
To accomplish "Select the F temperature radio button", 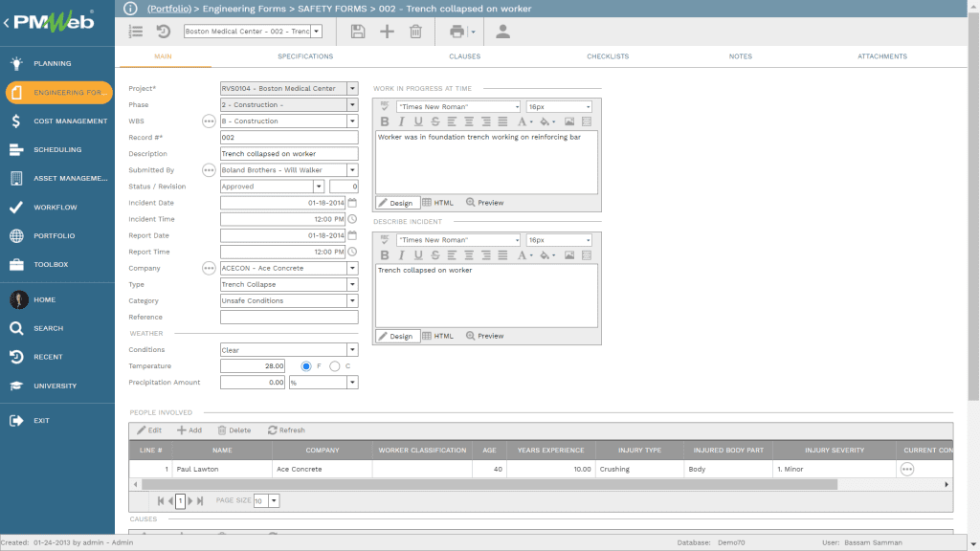I will (x=305, y=366).
